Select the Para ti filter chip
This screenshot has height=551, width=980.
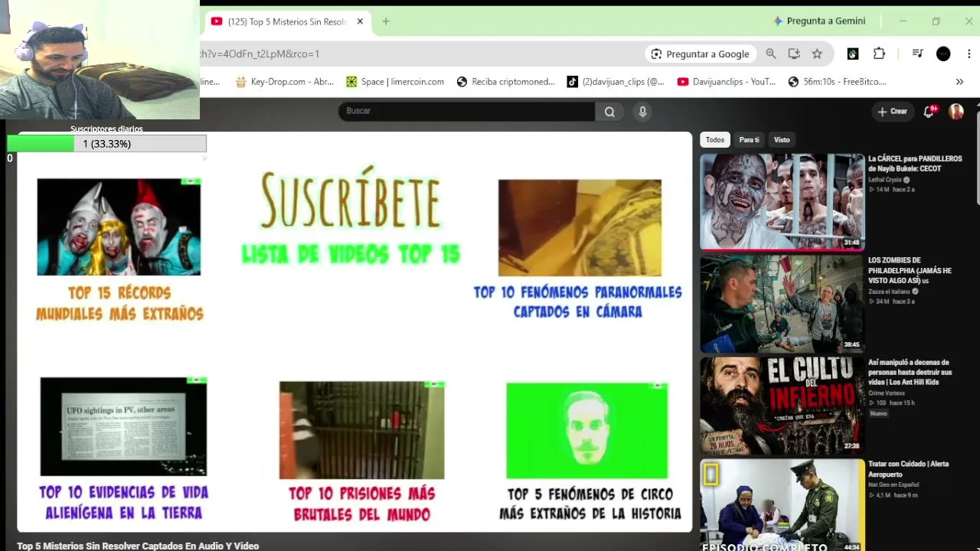(749, 140)
